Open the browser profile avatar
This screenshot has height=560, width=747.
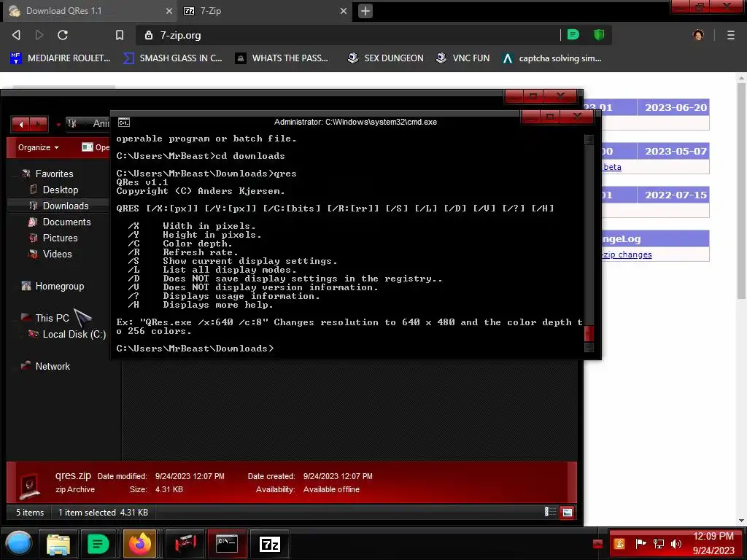click(x=698, y=35)
